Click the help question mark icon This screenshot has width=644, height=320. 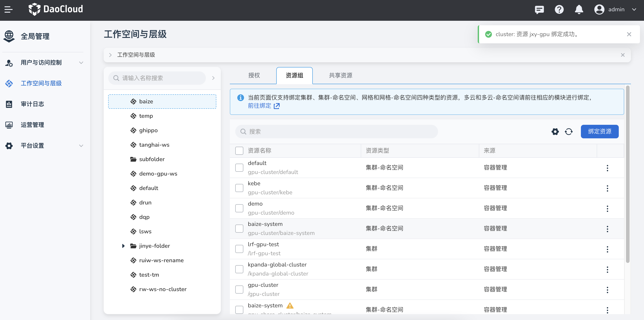[x=559, y=9]
